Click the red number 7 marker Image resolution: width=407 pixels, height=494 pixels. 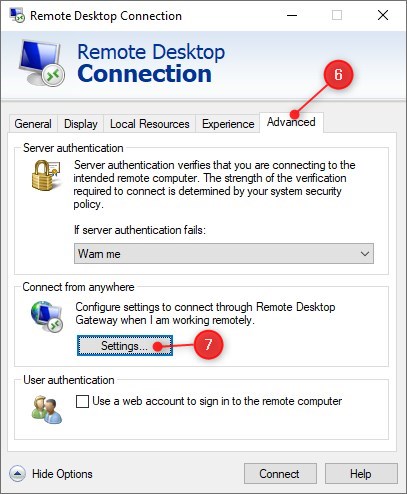click(208, 345)
